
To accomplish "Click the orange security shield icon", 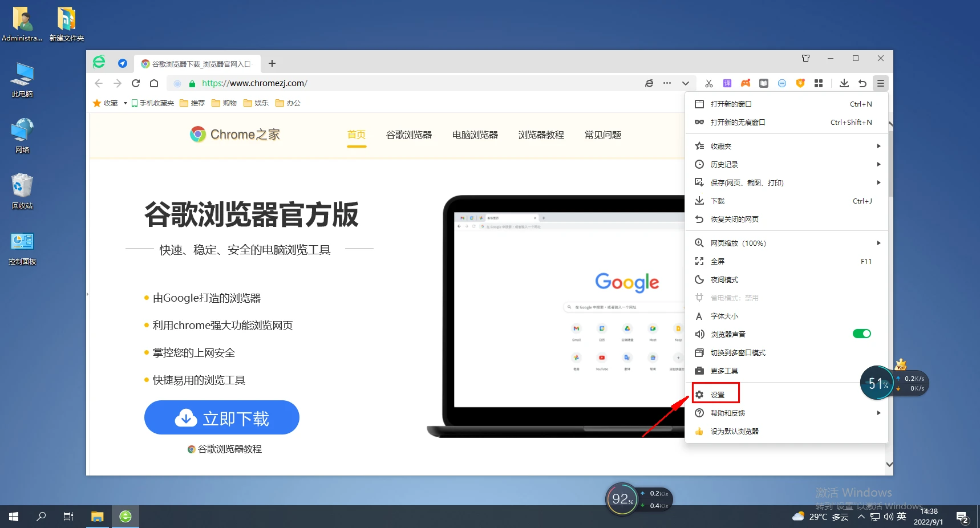I will pos(800,83).
